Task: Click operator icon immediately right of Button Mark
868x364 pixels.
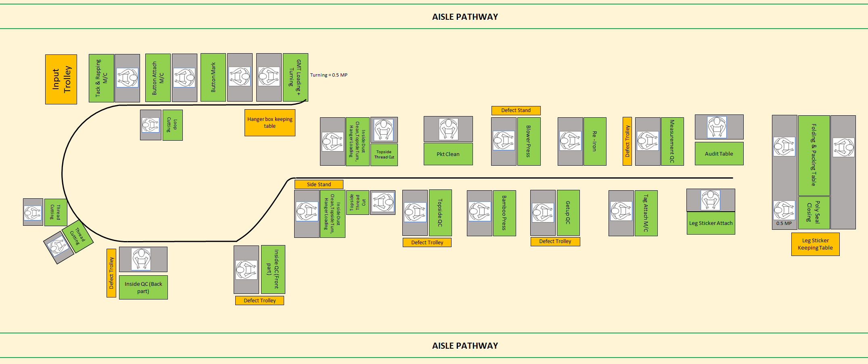Action: [240, 76]
